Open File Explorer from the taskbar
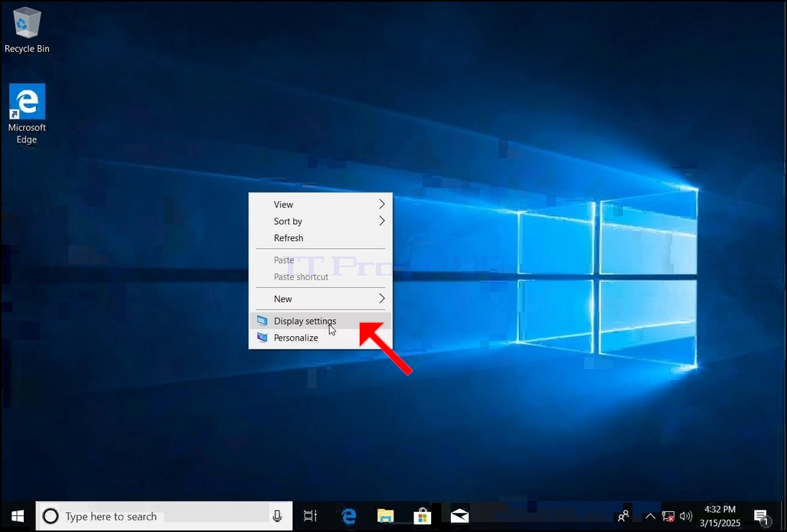Viewport: 787px width, 532px height. pyautogui.click(x=386, y=516)
